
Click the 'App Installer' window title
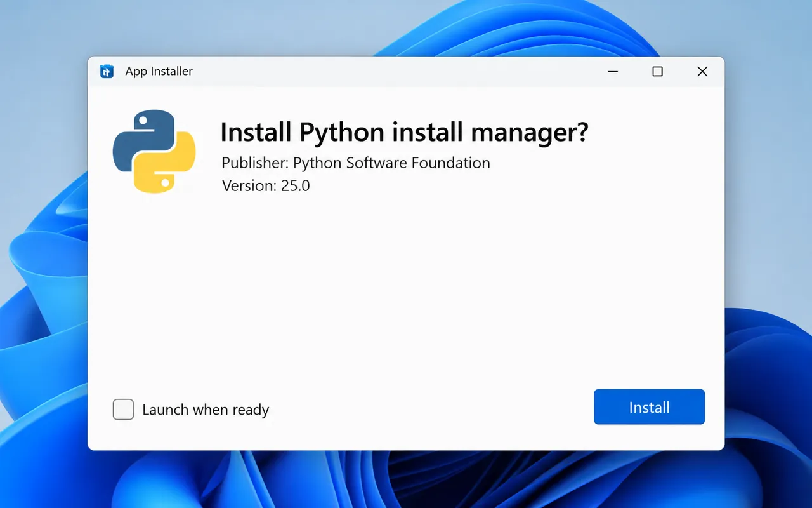[159, 71]
